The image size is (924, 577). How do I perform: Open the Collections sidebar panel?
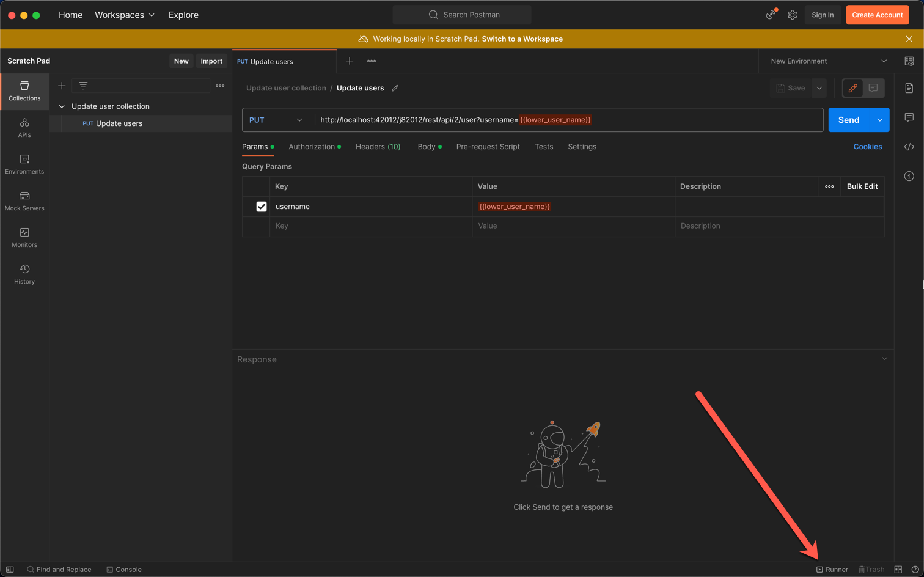[24, 91]
